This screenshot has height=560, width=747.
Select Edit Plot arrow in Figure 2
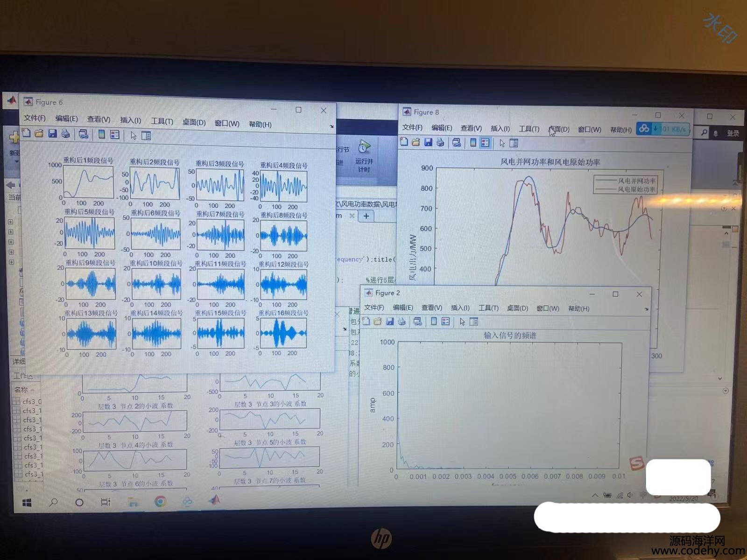[462, 322]
